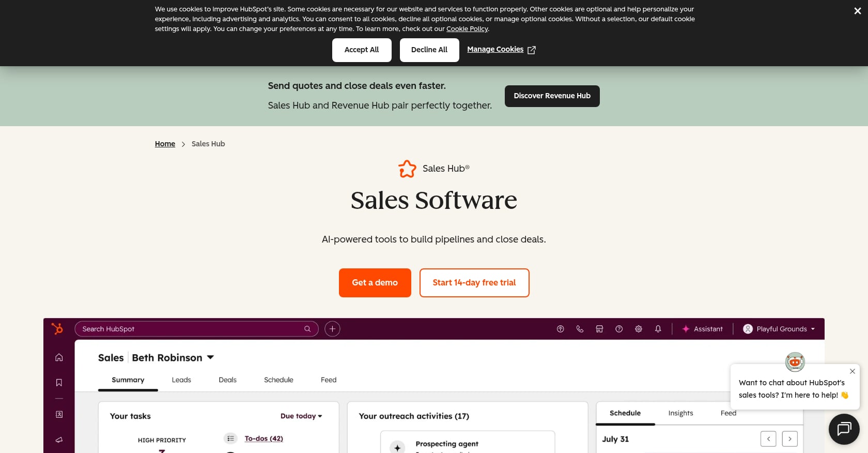Click the Prospecting agent label
Screen dimensions: 868x453
[x=447, y=444]
